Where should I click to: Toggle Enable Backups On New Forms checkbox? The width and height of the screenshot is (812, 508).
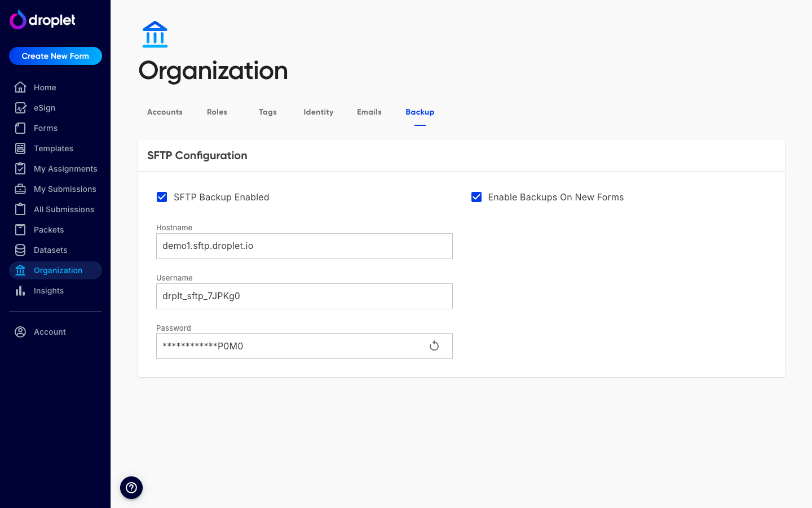tap(476, 197)
